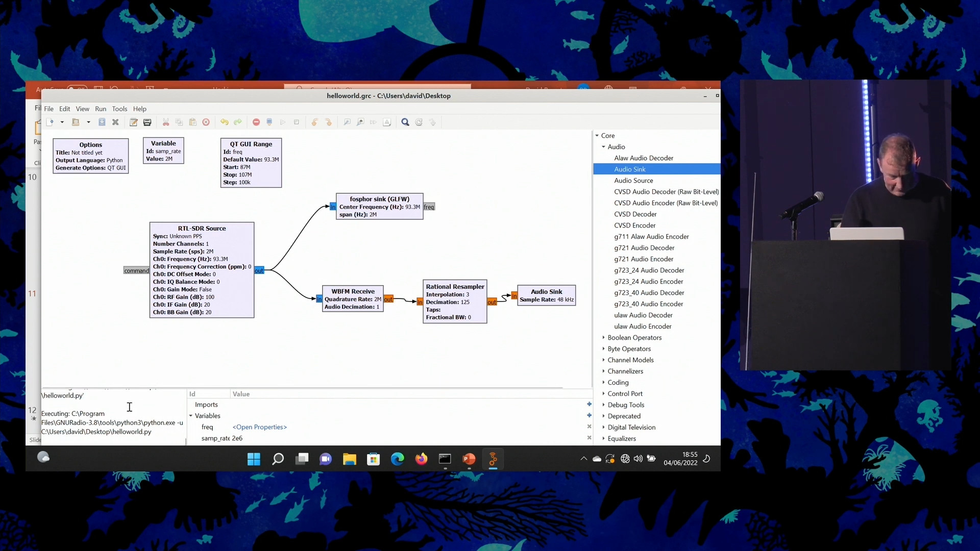Generate the flow graph
Viewport: 980px width, 551px height.
click(269, 122)
